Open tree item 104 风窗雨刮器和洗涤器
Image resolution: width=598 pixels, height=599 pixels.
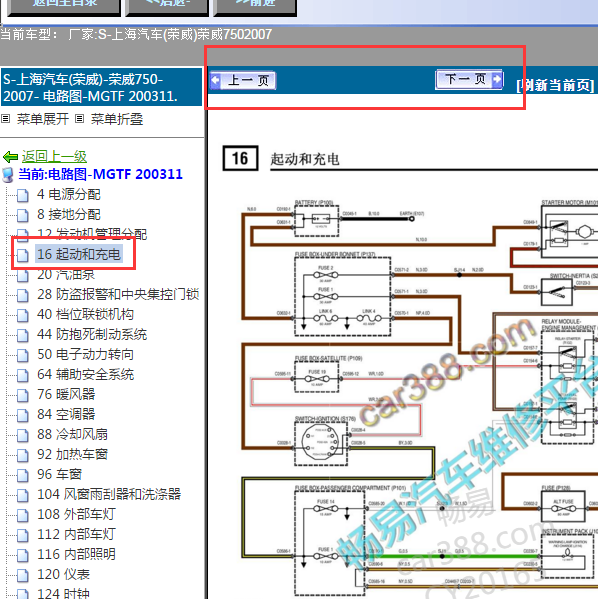(x=109, y=494)
